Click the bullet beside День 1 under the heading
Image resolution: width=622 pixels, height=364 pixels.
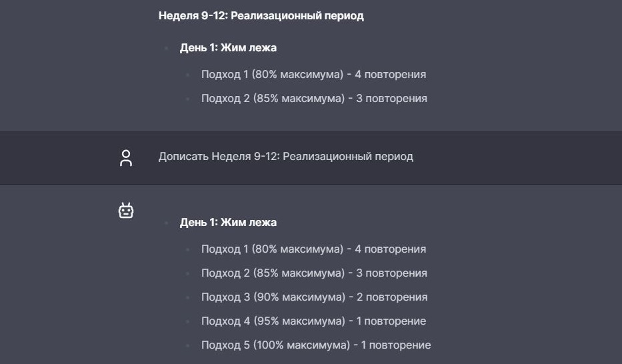coord(166,49)
